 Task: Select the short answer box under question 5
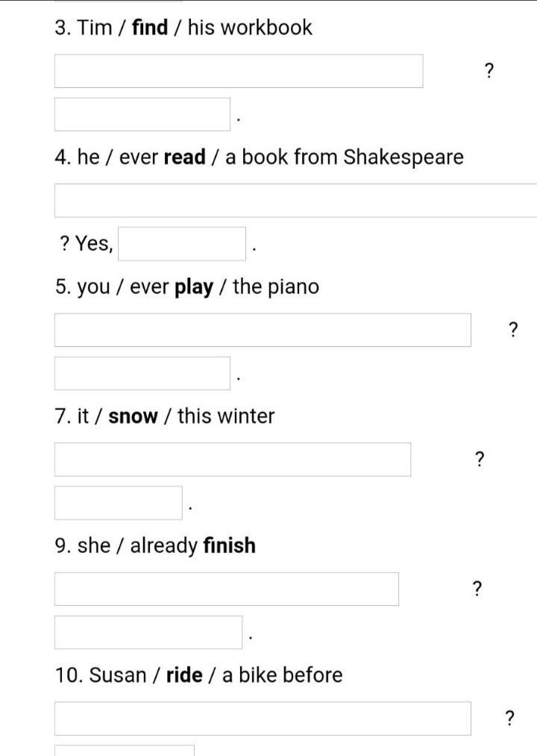142,373
